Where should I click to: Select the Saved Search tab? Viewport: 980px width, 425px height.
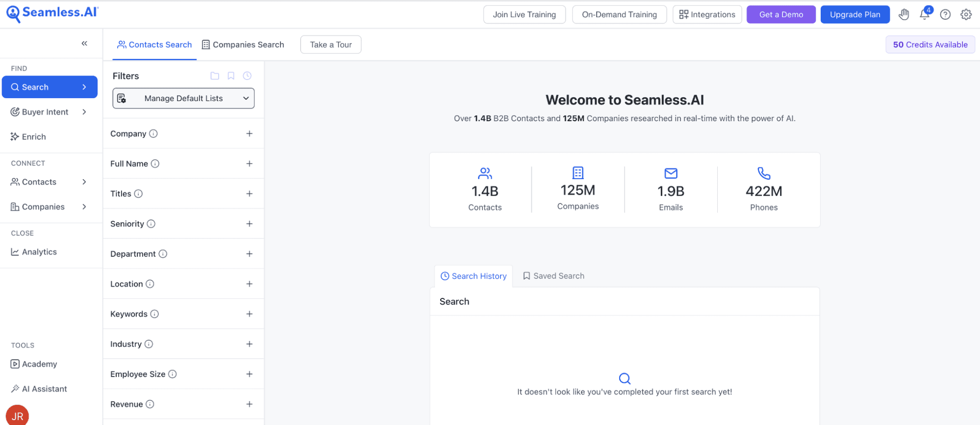553,276
